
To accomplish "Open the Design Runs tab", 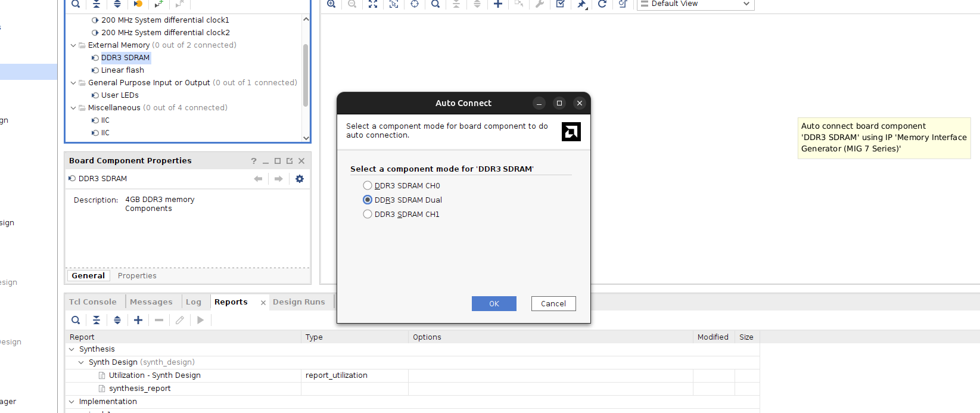I will click(x=298, y=302).
